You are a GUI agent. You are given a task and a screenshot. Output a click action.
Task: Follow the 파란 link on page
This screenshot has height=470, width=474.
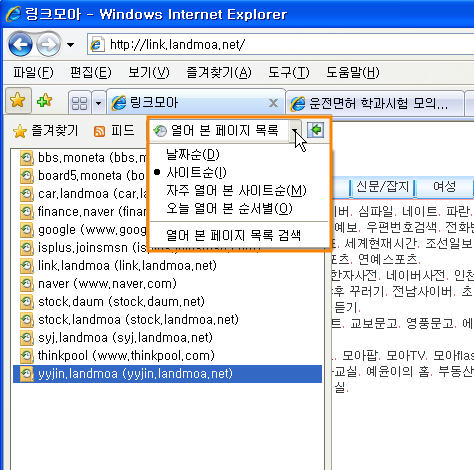[458, 211]
